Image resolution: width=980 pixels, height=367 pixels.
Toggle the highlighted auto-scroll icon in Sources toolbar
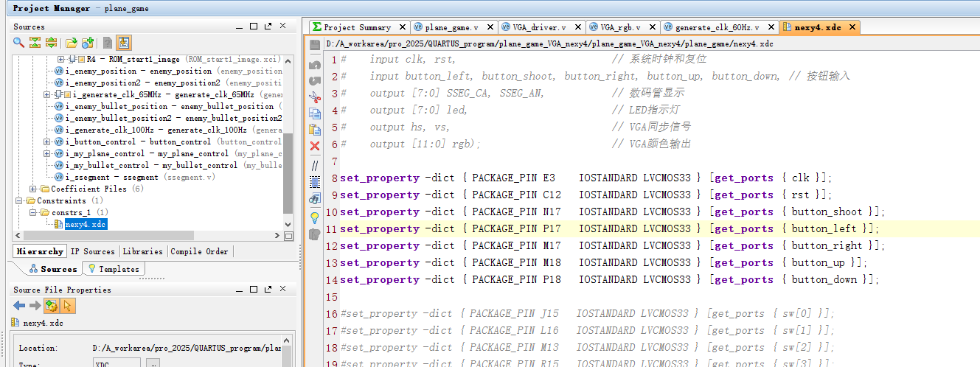tap(124, 43)
